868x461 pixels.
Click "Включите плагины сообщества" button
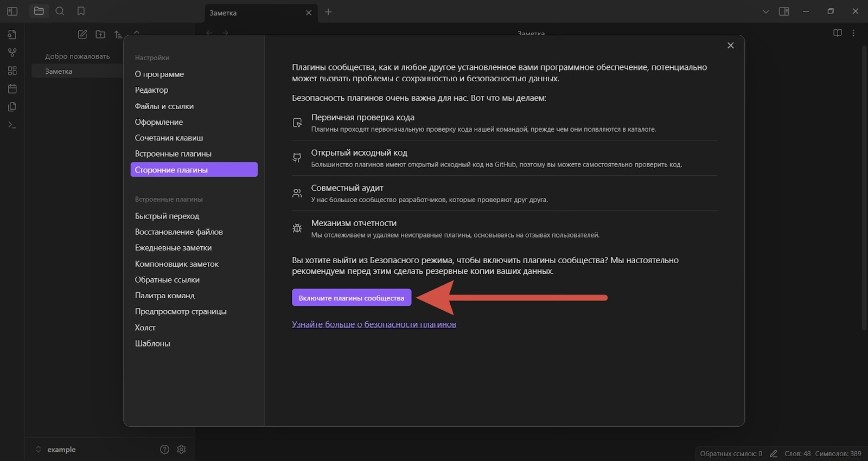coord(351,298)
